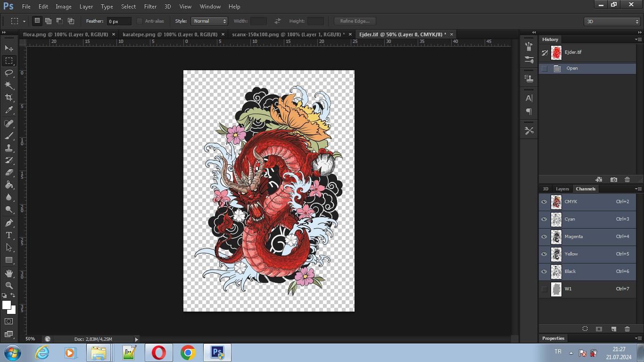Set history brush source to Open state

tap(545, 68)
